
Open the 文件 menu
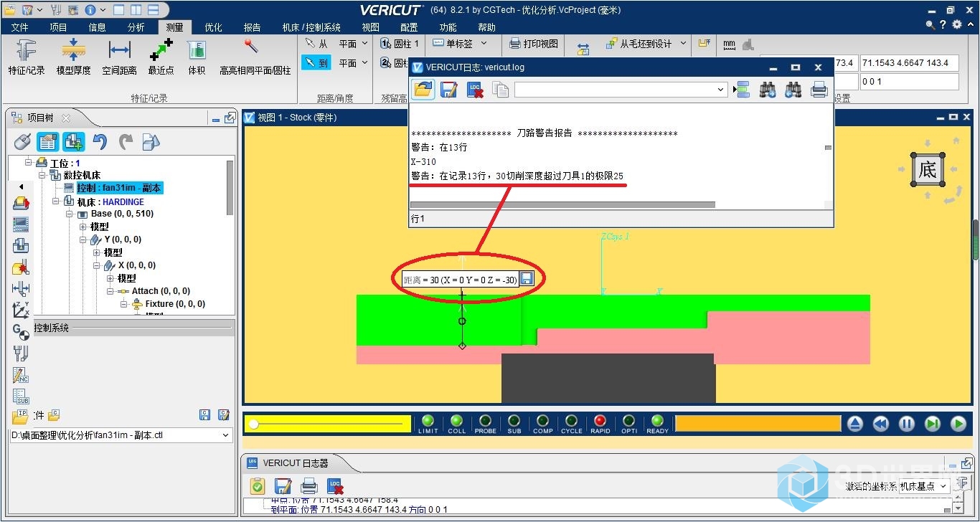click(x=19, y=27)
